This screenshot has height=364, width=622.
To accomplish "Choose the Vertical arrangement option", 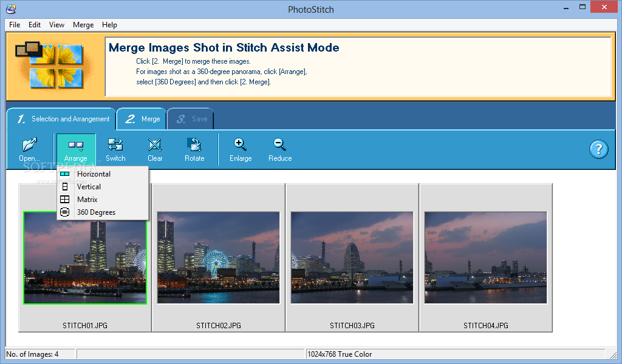I will (x=103, y=187).
